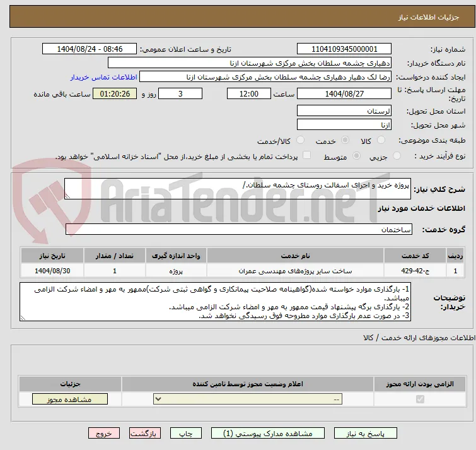Click the شهر محل تحویل field ازنا
Image resolution: width=476 pixels, height=450 pixels.
344,124
